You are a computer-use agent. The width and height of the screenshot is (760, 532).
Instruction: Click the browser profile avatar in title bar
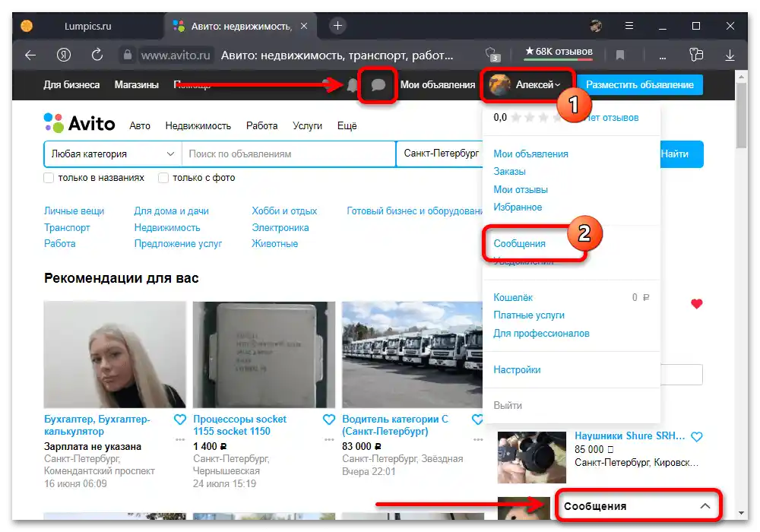pyautogui.click(x=596, y=26)
